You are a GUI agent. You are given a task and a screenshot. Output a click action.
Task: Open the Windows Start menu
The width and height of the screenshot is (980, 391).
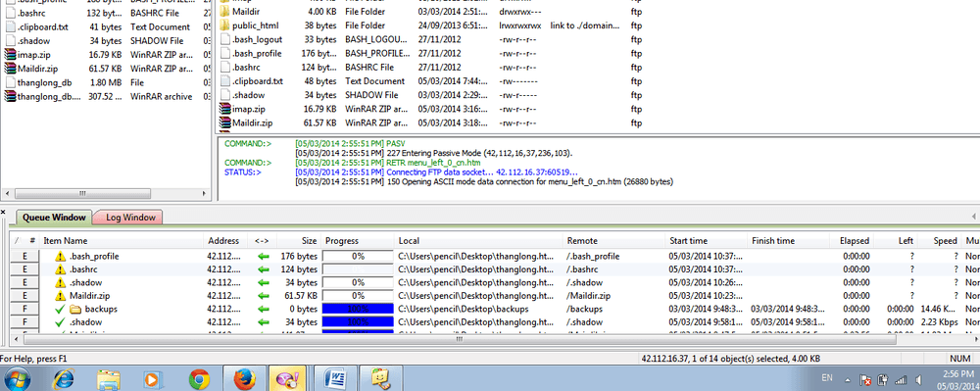[x=18, y=379]
